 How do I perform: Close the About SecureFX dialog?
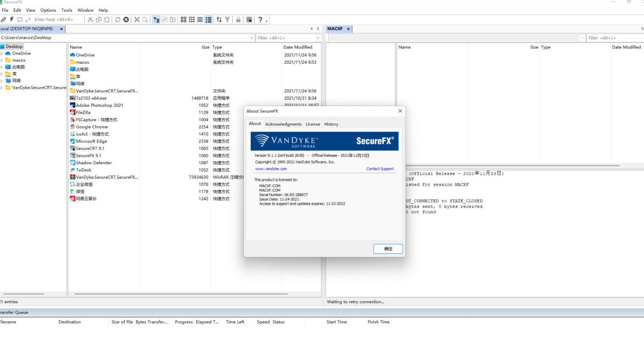tap(400, 111)
